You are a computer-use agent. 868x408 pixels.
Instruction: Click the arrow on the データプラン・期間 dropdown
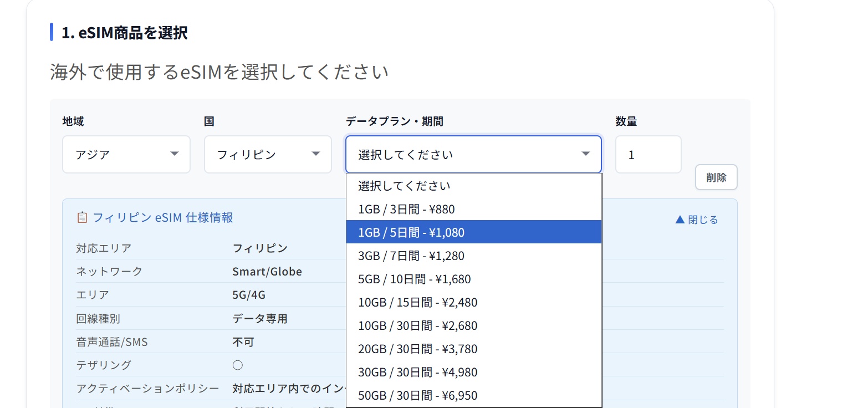[585, 154]
